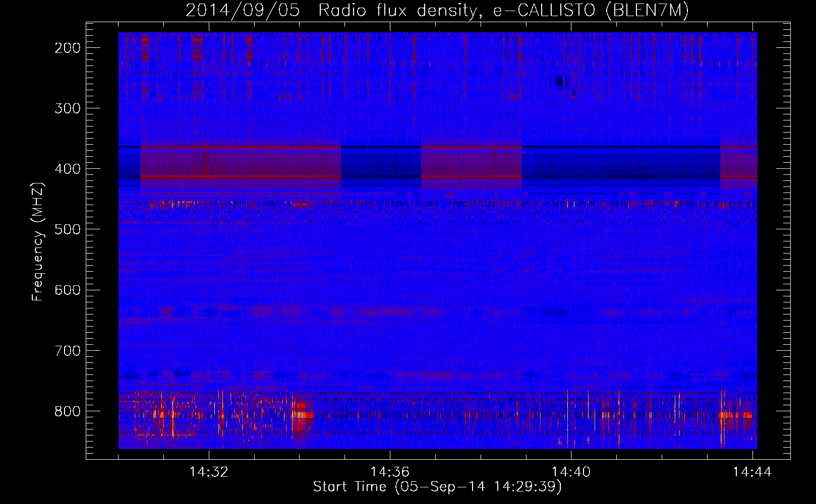The image size is (816, 504).
Task: Click the 14:44 time tick label
Action: (752, 472)
